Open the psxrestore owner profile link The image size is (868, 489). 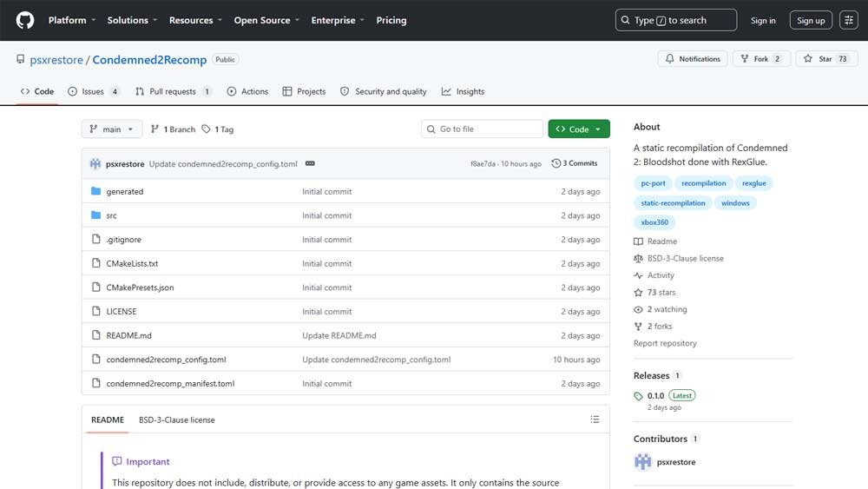56,60
